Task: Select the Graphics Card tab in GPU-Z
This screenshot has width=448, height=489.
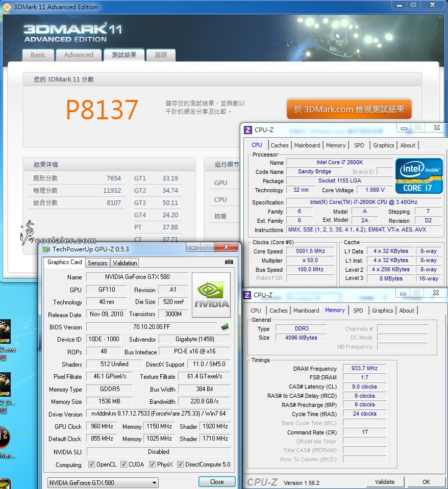Action: (x=65, y=262)
